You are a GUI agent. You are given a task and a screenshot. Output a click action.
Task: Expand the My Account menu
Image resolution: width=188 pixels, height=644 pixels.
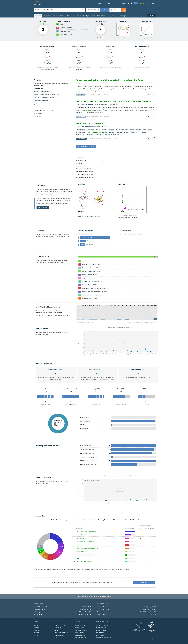pyautogui.click(x=145, y=3)
